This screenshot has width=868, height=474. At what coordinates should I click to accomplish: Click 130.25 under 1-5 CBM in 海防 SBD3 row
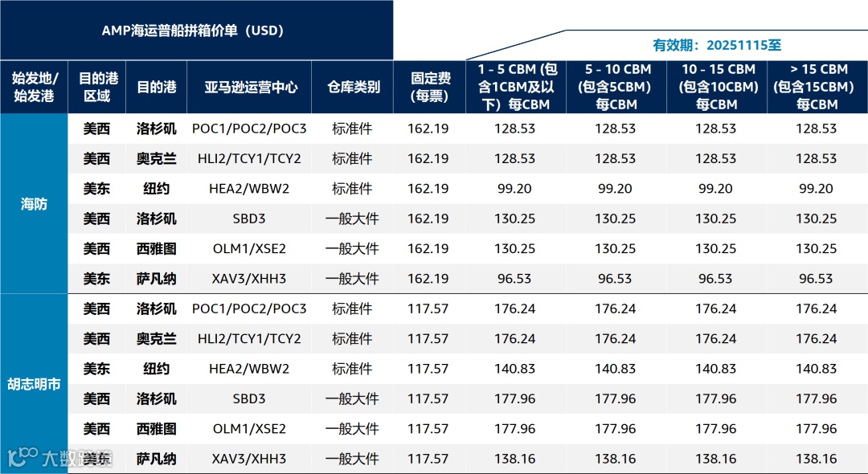[515, 219]
